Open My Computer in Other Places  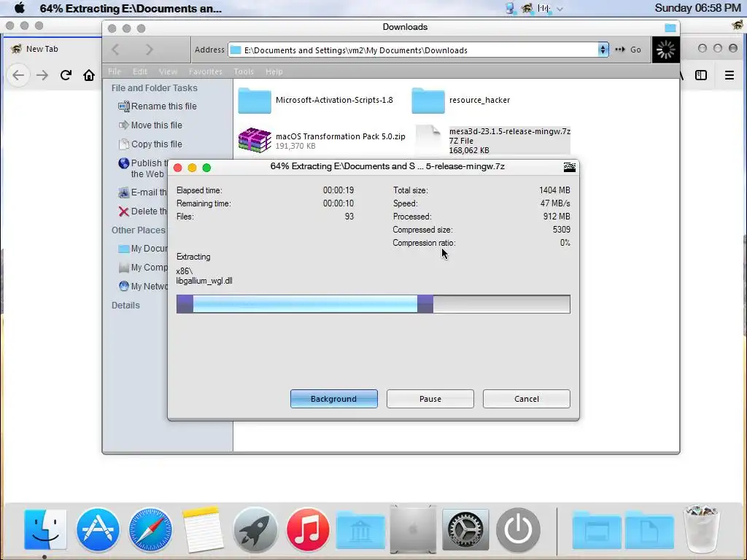(x=143, y=268)
